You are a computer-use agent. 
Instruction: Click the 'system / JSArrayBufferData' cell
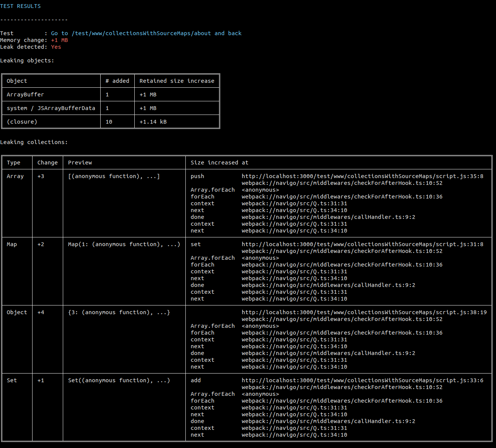[51, 108]
